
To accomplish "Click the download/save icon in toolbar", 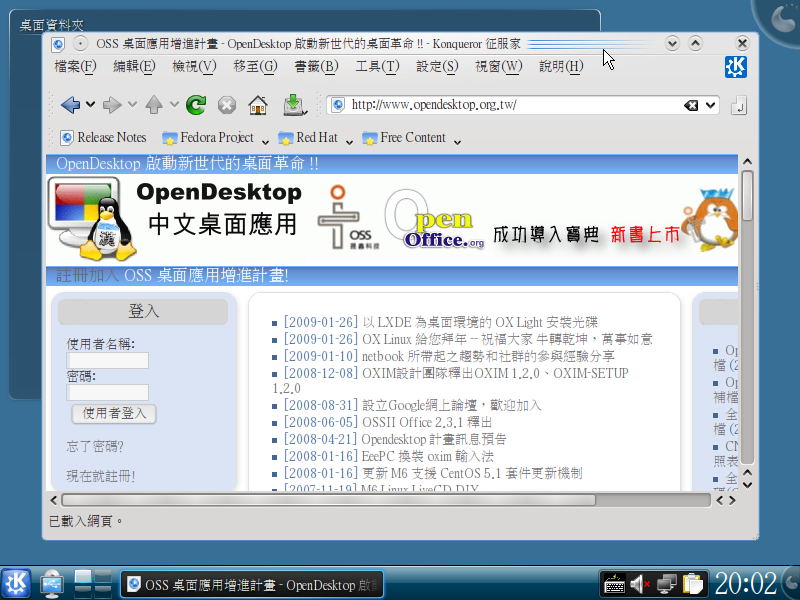I will 293,105.
